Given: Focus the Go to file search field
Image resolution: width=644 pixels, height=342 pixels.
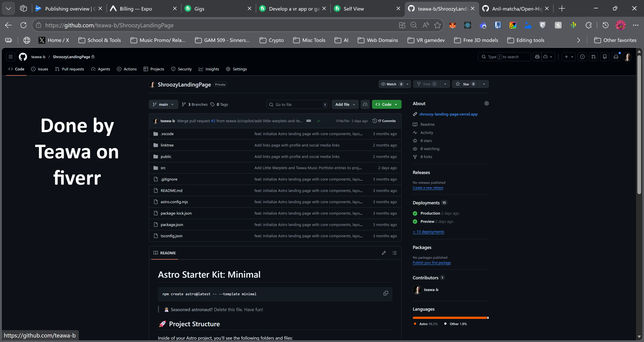Looking at the screenshot, I should pyautogui.click(x=298, y=104).
